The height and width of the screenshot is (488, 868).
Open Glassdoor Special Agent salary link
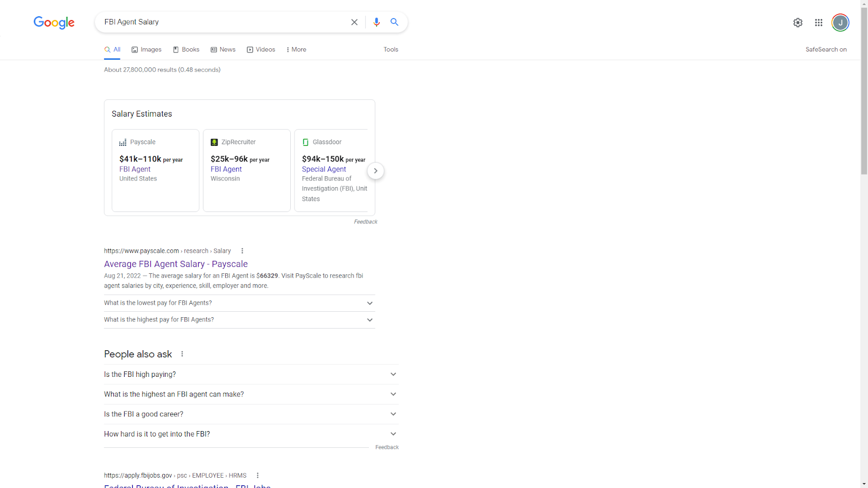[x=324, y=169]
